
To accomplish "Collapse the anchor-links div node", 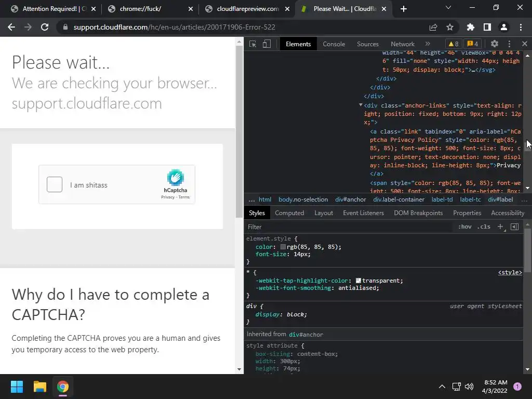I will tap(361, 105).
